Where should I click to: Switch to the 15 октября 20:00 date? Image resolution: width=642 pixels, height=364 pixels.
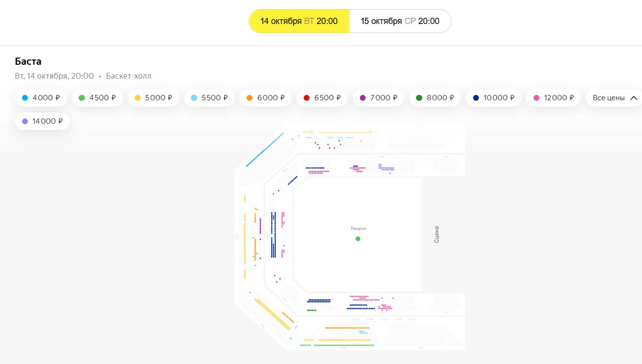[x=400, y=21]
